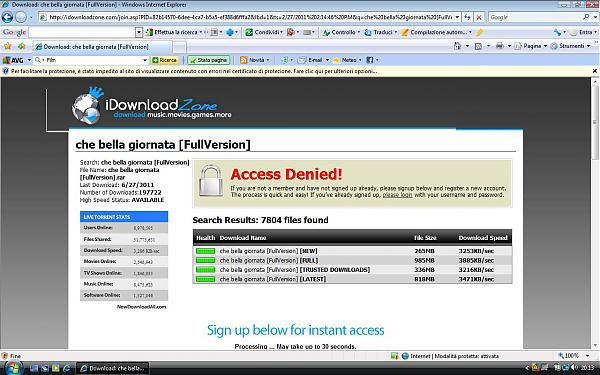Click the Google toolbar logo
600x375 pixels.
point(15,33)
